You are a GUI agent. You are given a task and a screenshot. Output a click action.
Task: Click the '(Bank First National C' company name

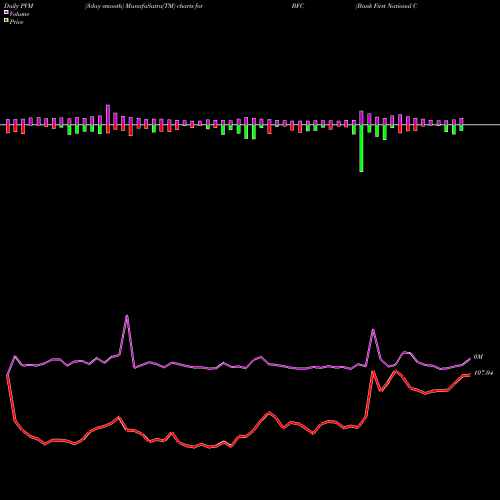click(x=386, y=6)
